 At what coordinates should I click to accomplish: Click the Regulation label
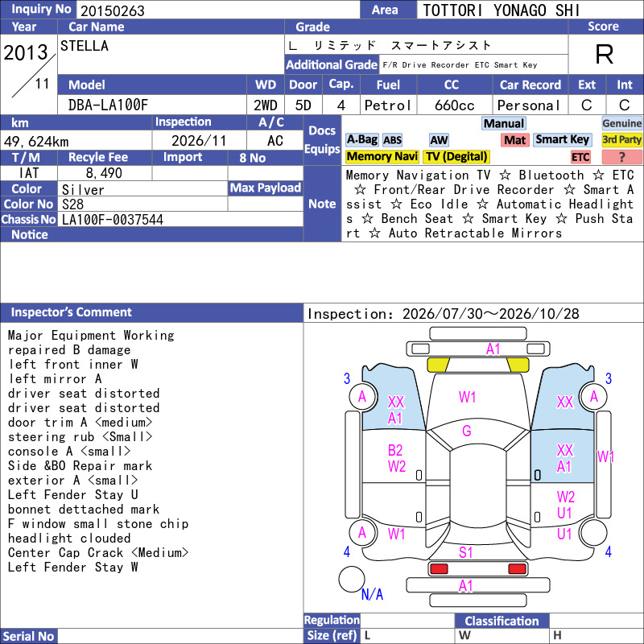click(x=332, y=620)
